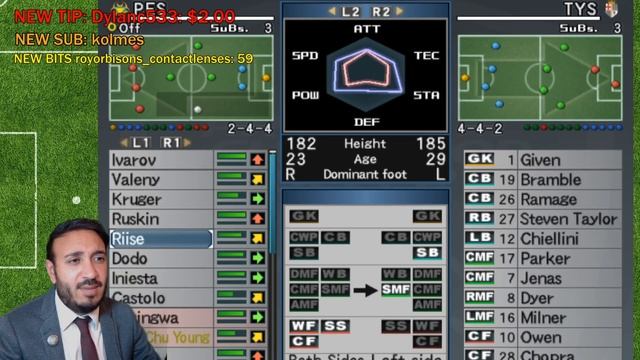Click the highlighted SB badge on the right
Image resolution: width=640 pixels, height=360 pixels.
pyautogui.click(x=427, y=253)
